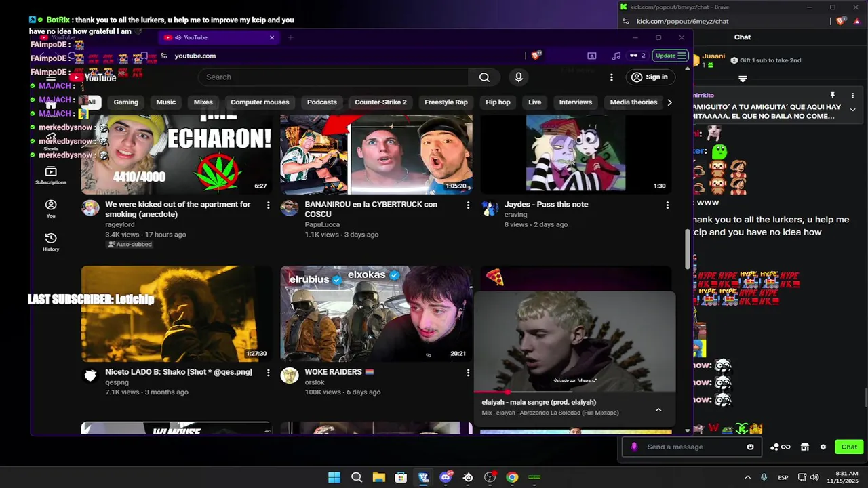Open the Subscriptions sidebar icon
The height and width of the screenshot is (488, 868).
pyautogui.click(x=51, y=175)
